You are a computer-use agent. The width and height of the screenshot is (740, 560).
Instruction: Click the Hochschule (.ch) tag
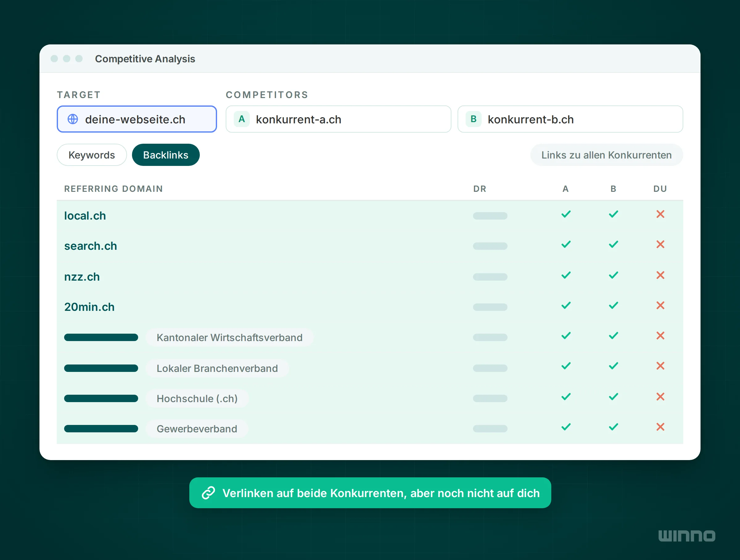click(197, 398)
